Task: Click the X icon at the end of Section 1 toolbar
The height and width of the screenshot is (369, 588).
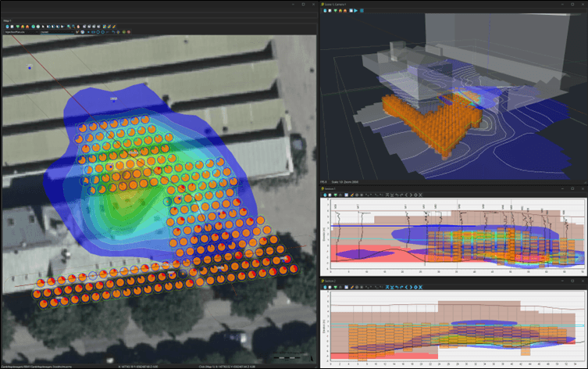Action: (x=420, y=195)
